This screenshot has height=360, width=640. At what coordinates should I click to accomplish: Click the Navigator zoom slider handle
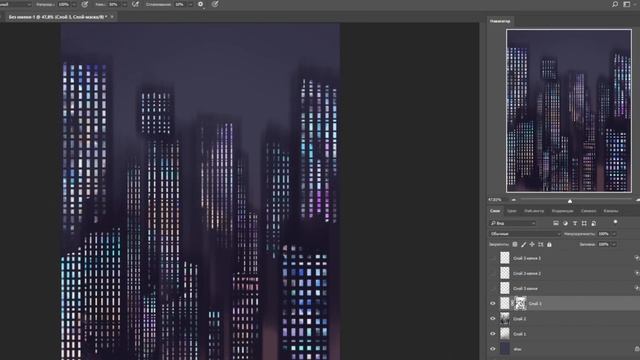coord(570,201)
